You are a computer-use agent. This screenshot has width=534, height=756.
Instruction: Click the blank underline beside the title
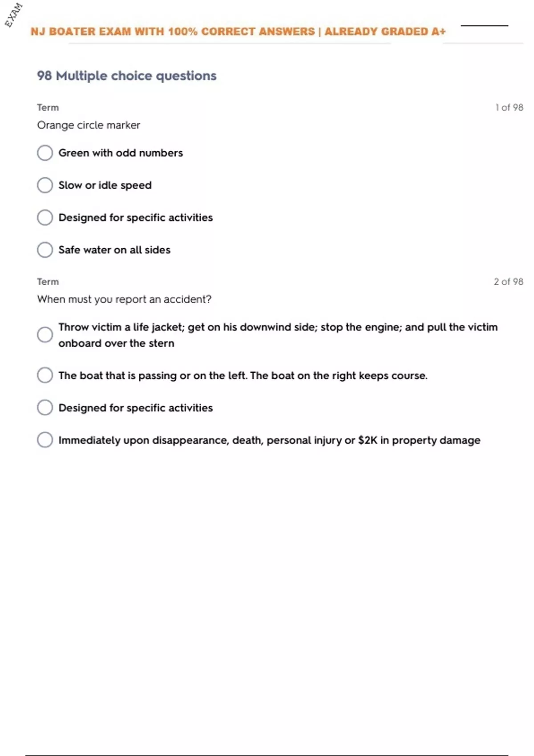coord(484,26)
